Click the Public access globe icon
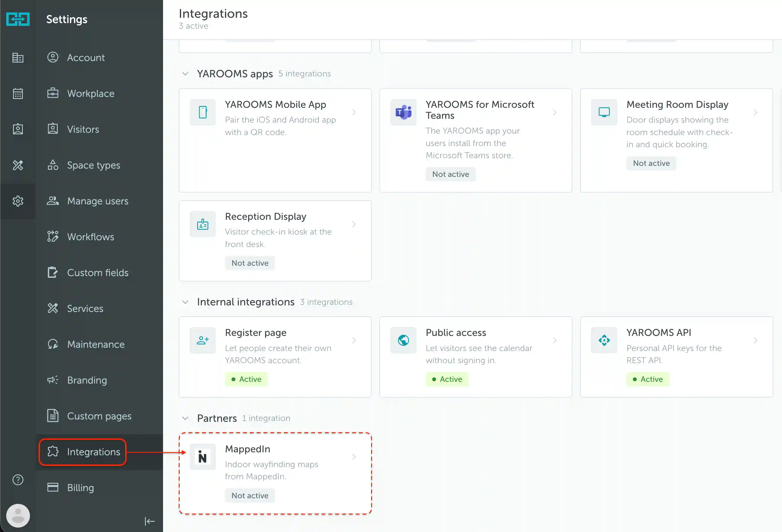 tap(403, 340)
